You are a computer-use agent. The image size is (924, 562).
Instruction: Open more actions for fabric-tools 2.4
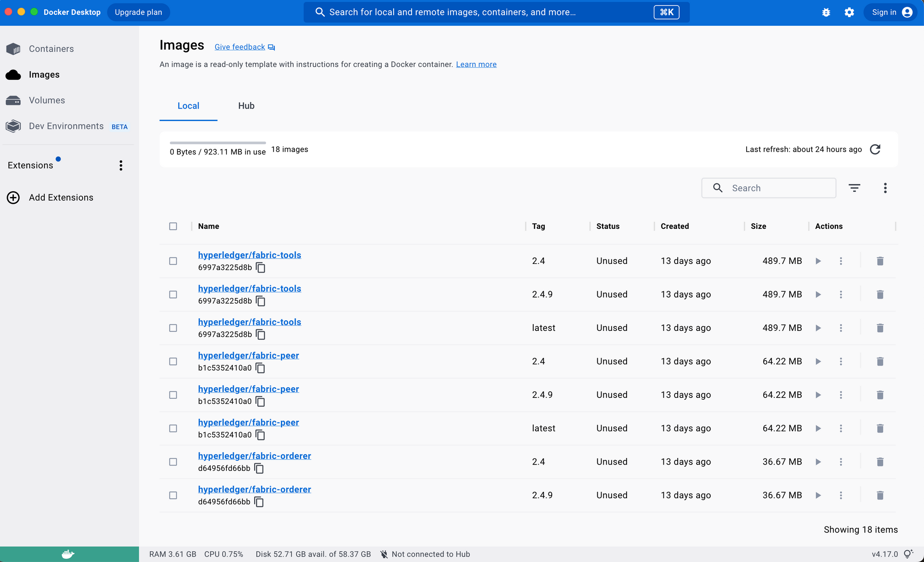[841, 261]
